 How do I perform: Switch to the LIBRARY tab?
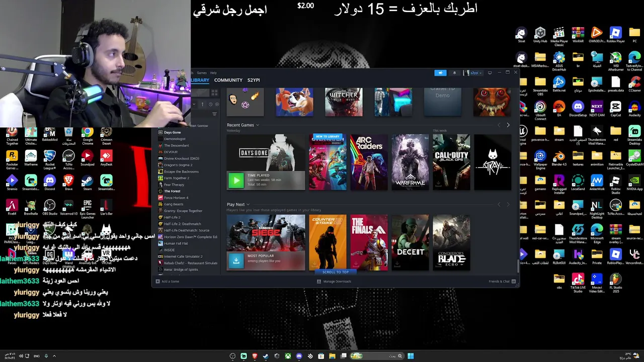[200, 80]
